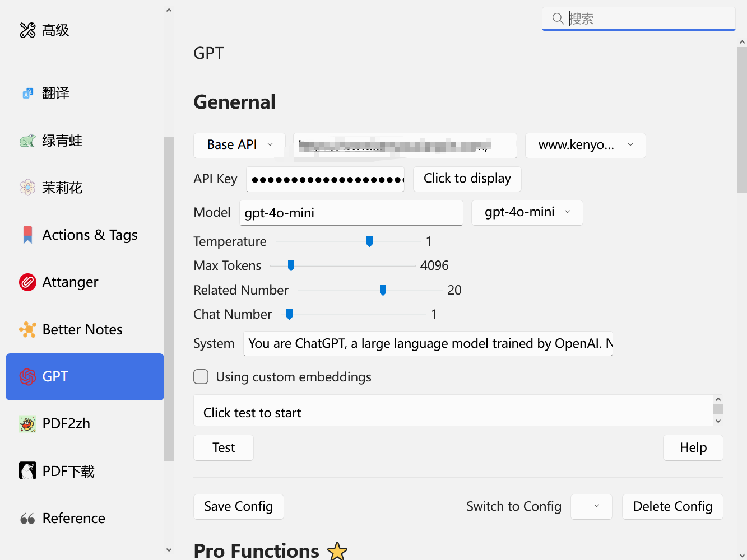Viewport: 747px width, 560px height.
Task: Click the Chat Number slider handle
Action: click(289, 314)
